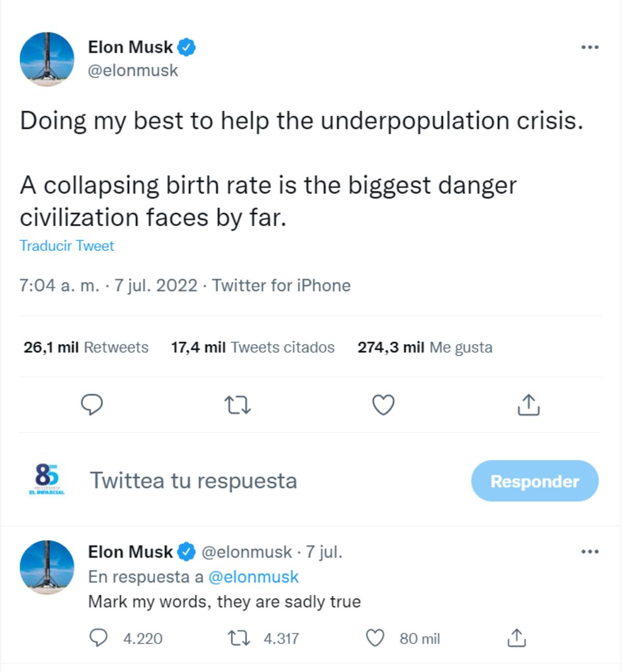Open more options menu on reply tweet
622x672 pixels.
coord(590,552)
